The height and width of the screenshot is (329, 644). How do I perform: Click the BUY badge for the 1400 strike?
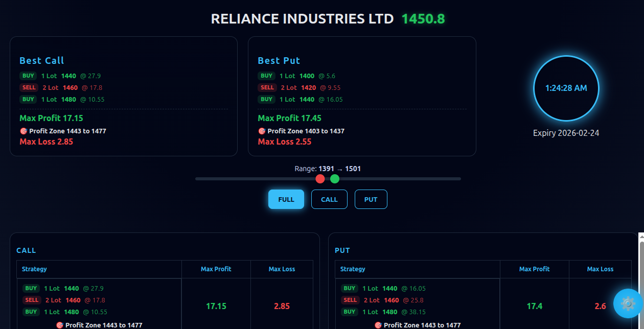(266, 76)
